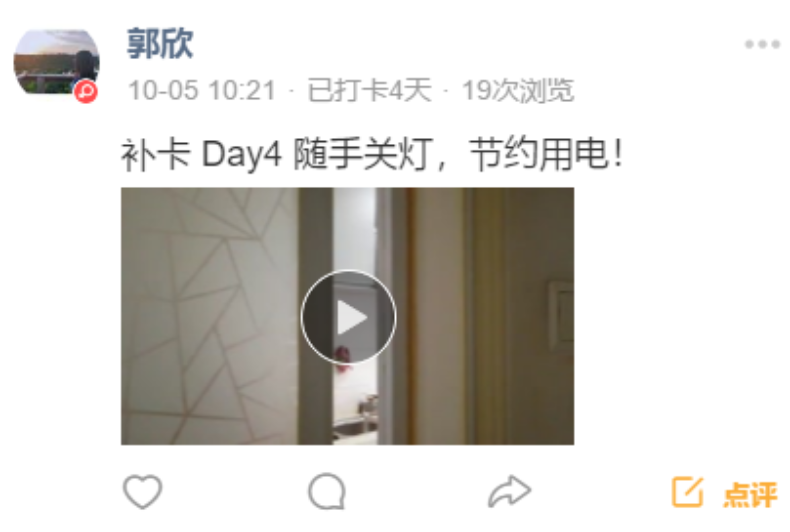This screenshot has width=790, height=532.
Task: Click the username 郭欣
Action: pyautogui.click(x=160, y=43)
